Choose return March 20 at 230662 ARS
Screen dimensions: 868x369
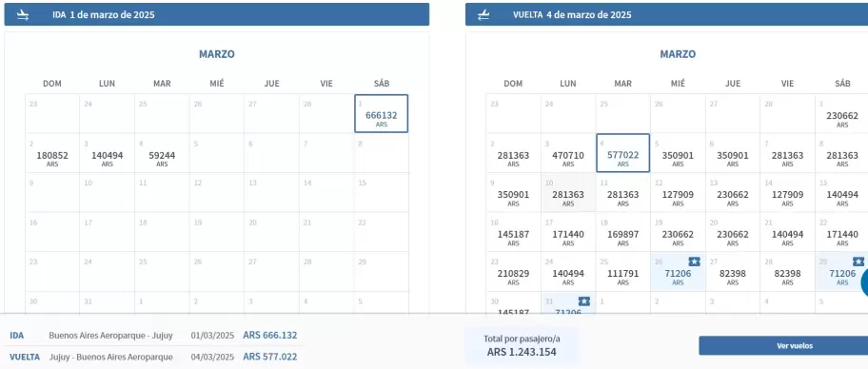(733, 232)
